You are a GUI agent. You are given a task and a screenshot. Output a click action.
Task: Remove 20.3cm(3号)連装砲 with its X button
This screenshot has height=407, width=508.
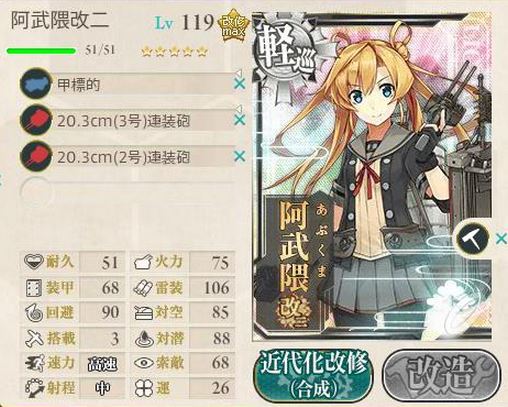pos(240,120)
